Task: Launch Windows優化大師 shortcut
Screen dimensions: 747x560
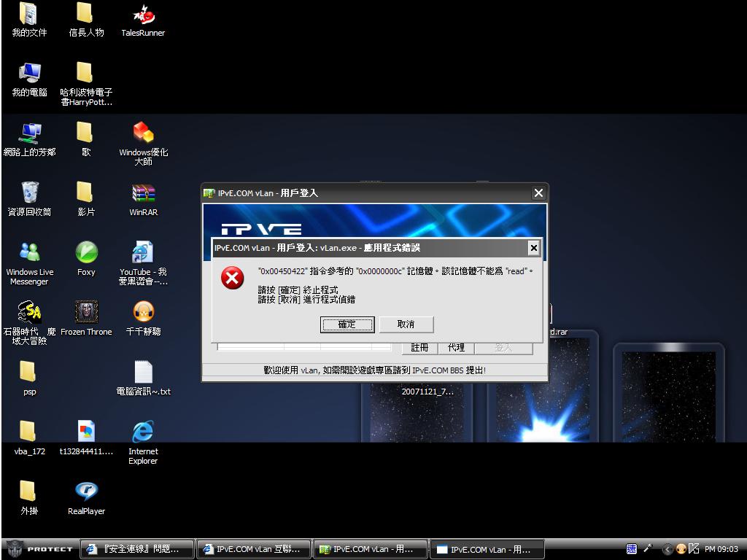Action: pos(143,144)
